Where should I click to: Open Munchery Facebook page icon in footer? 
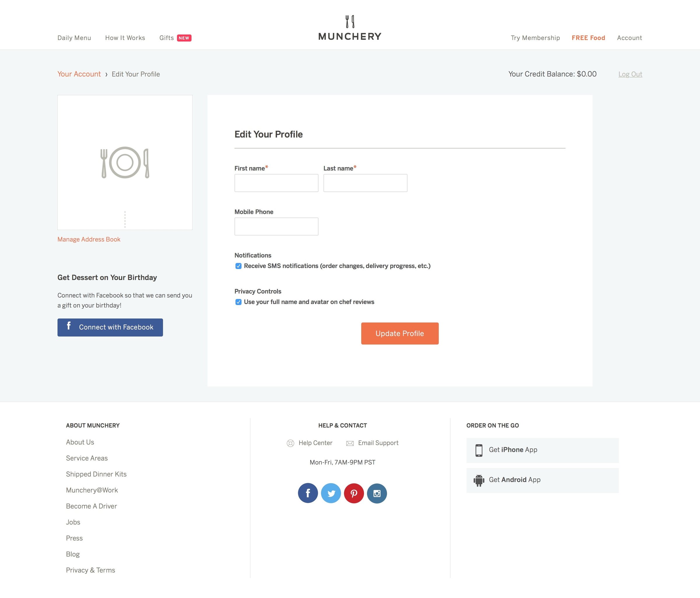point(308,493)
